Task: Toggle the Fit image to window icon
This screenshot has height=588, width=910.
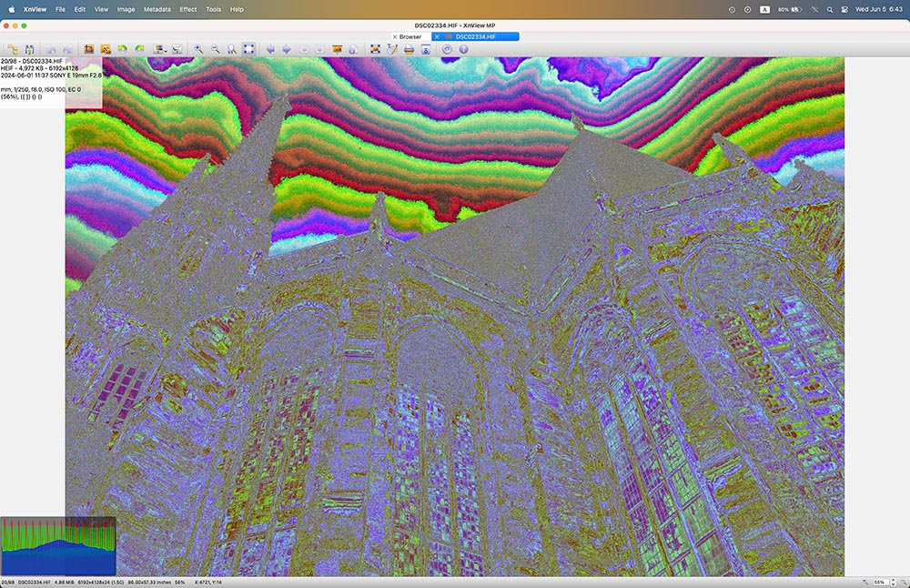Action: 249,49
